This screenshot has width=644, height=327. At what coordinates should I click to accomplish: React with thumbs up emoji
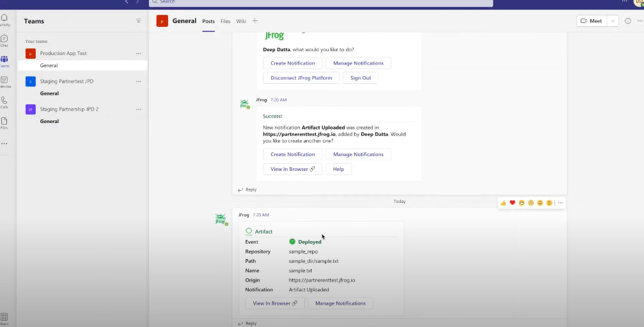click(503, 203)
